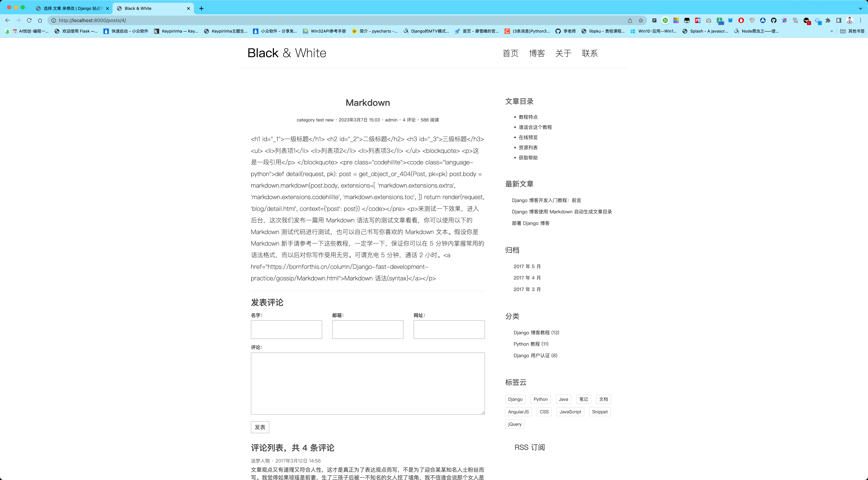Open the green extension with ON badge
The image size is (868, 480).
tap(720, 21)
